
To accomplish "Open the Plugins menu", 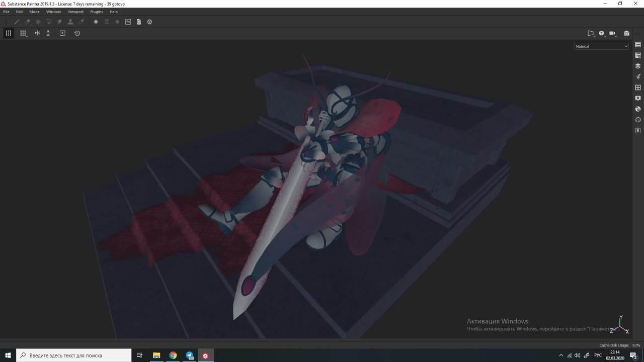I will (x=97, y=12).
